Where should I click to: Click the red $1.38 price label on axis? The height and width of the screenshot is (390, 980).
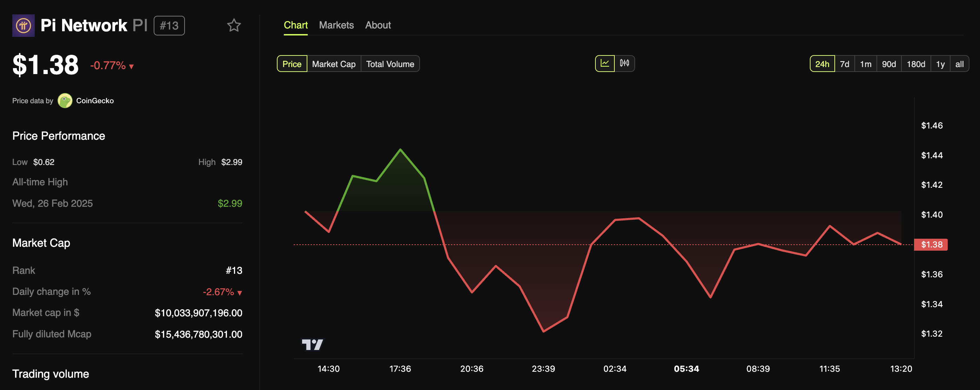[x=931, y=245]
